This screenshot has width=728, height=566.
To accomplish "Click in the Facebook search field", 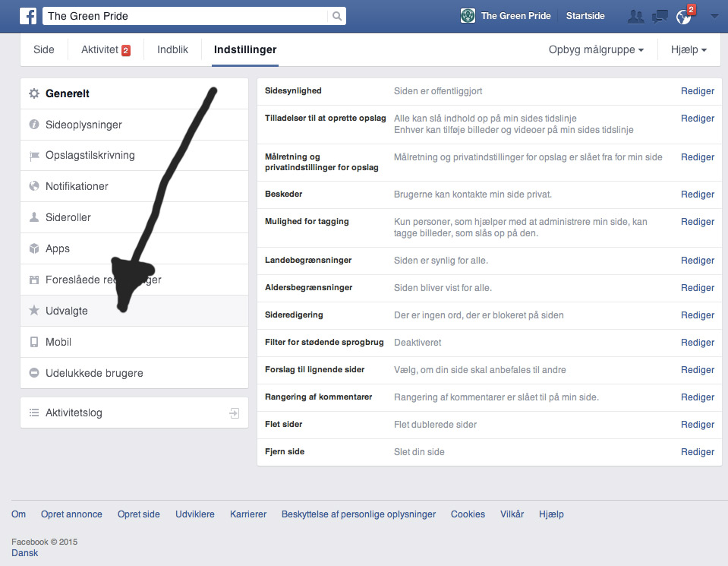I will click(x=186, y=16).
